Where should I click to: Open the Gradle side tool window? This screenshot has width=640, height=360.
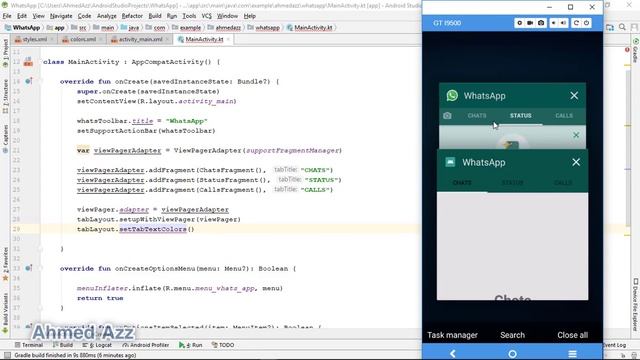click(x=636, y=51)
